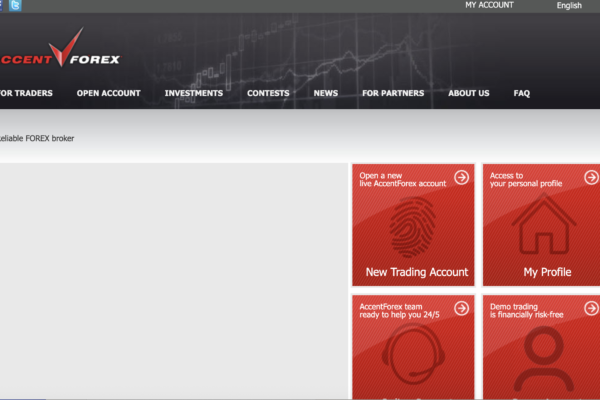Open the MY ACCOUNT link
This screenshot has width=600, height=400.
click(489, 5)
